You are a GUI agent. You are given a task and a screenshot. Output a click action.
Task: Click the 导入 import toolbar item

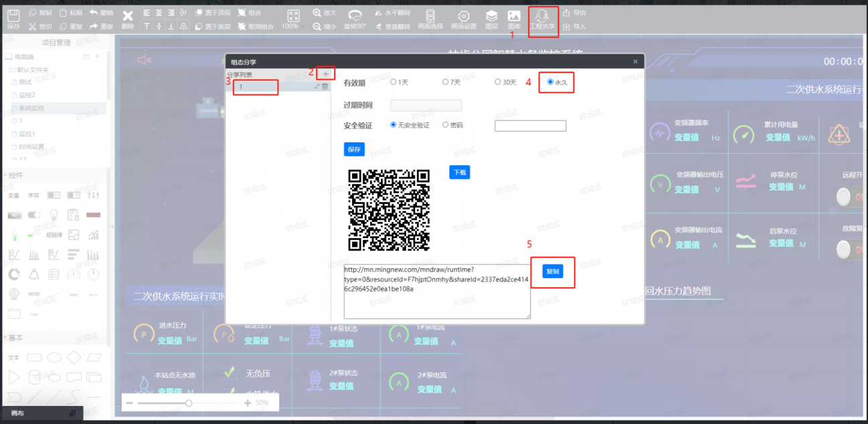coord(574,27)
